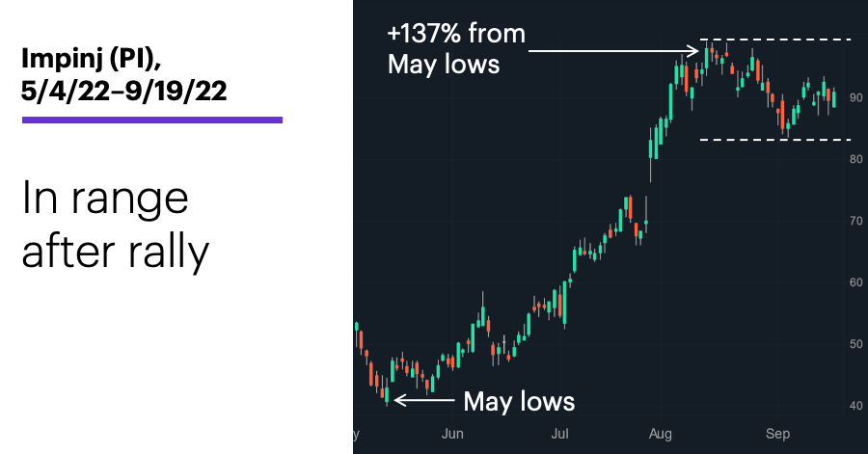Click the 'May lows' label

click(519, 401)
